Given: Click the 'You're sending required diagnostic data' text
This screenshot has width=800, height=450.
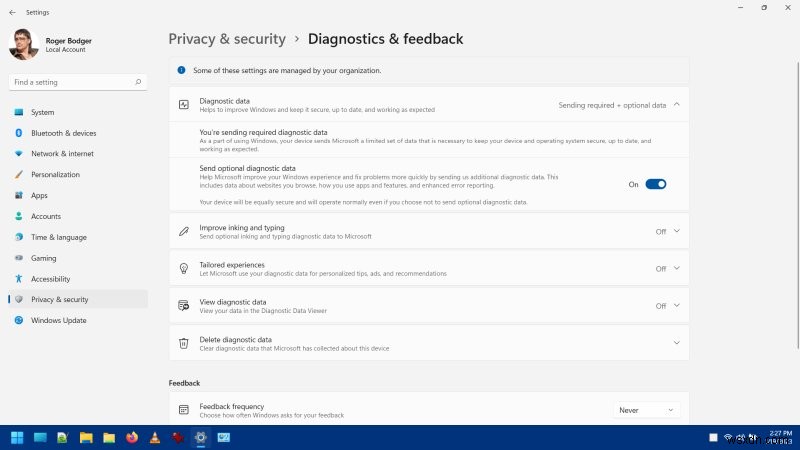Looking at the screenshot, I should [x=263, y=132].
